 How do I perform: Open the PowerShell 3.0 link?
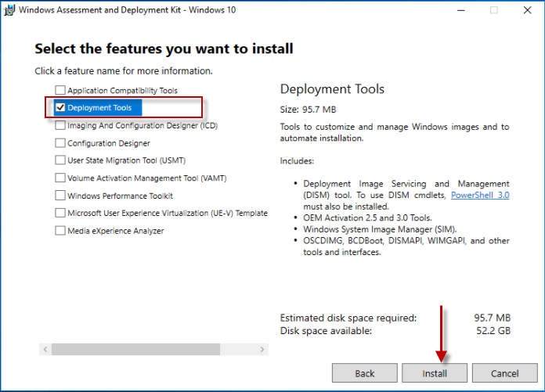point(480,195)
